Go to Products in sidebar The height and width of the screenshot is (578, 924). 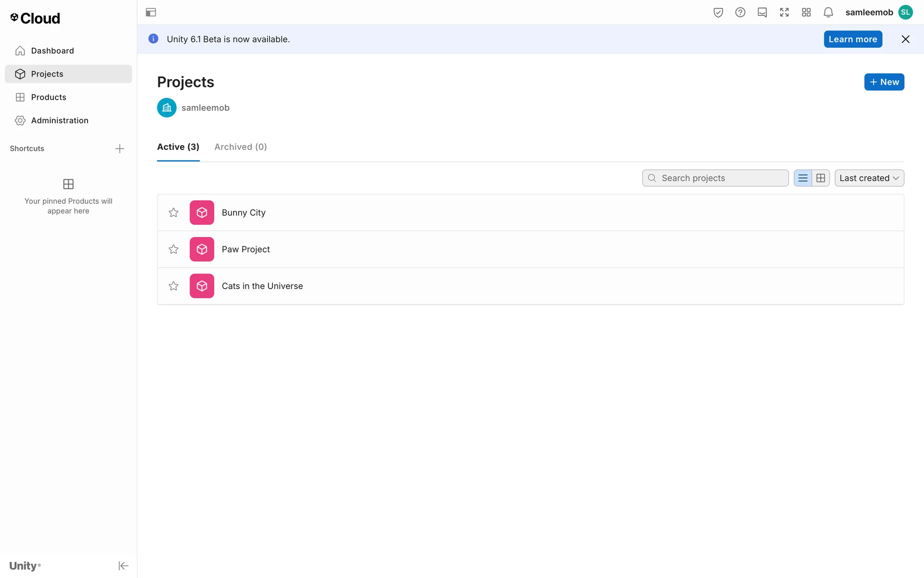click(x=49, y=97)
